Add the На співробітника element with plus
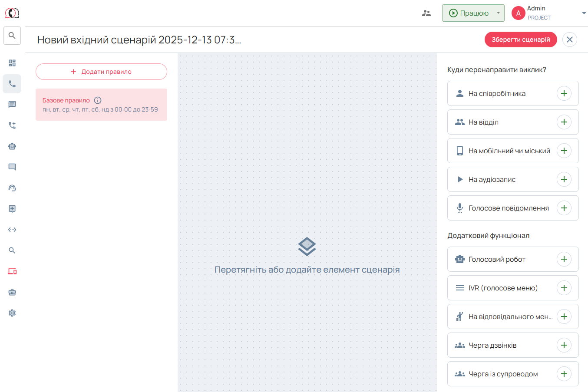 (564, 93)
